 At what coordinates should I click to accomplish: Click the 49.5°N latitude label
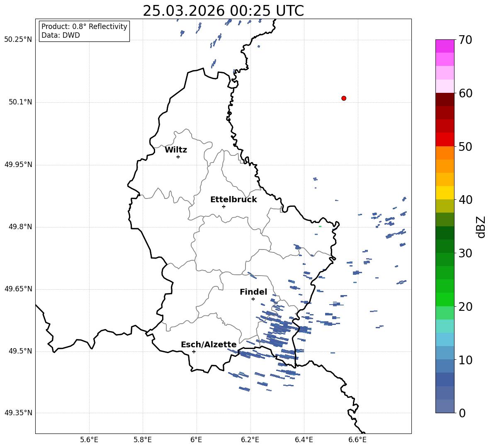point(20,351)
